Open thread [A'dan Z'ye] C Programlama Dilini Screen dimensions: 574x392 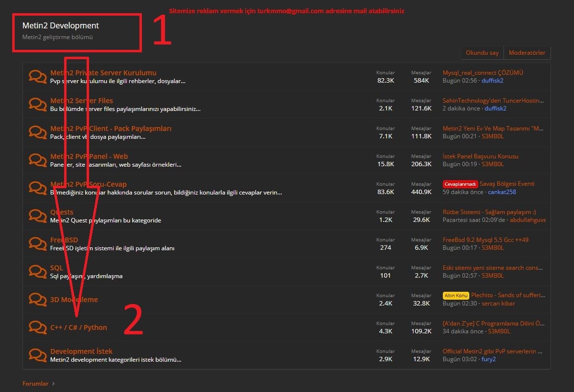(493, 323)
